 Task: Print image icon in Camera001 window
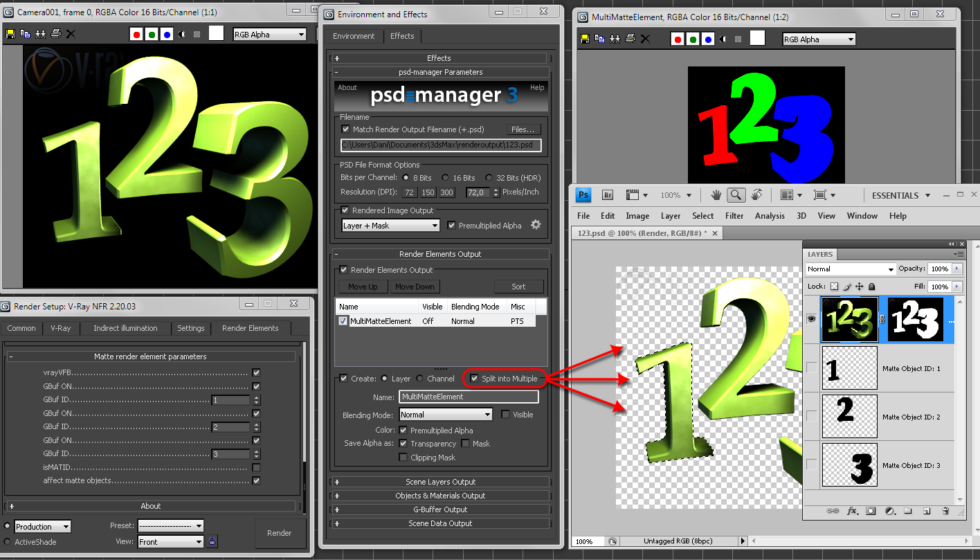56,34
